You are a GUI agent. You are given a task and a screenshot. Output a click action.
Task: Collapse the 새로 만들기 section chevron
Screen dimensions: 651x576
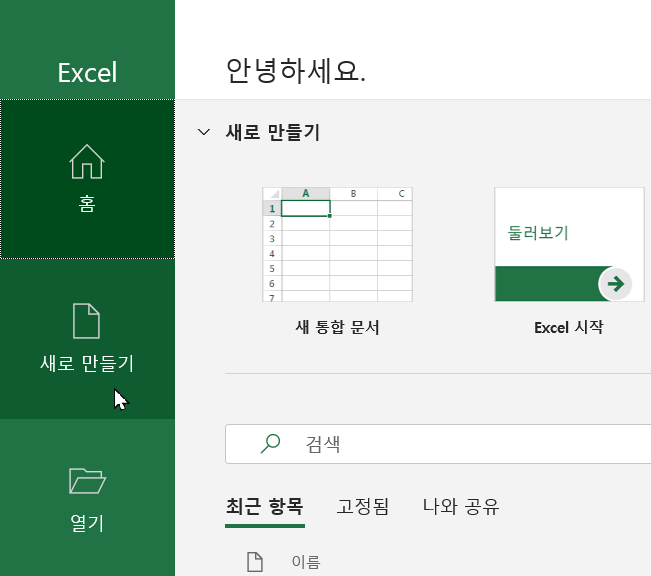(204, 132)
